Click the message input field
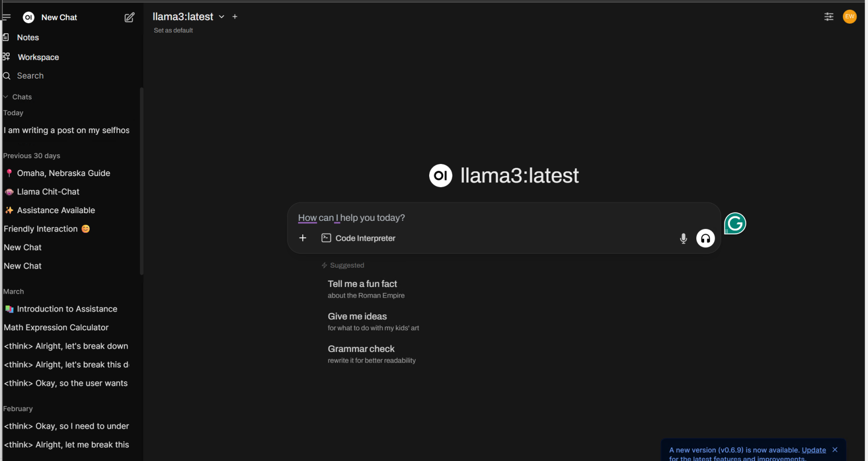 pos(482,218)
